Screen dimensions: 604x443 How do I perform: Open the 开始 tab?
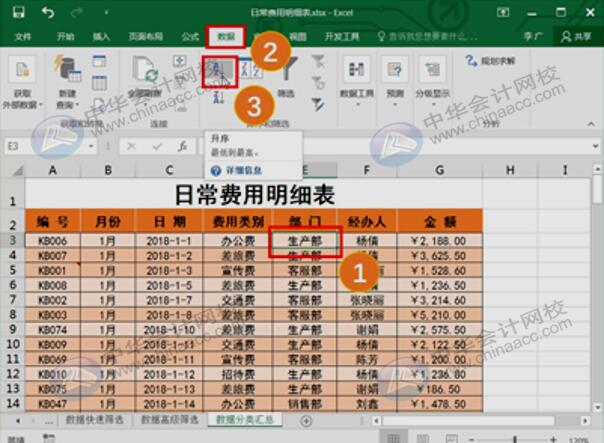point(65,37)
